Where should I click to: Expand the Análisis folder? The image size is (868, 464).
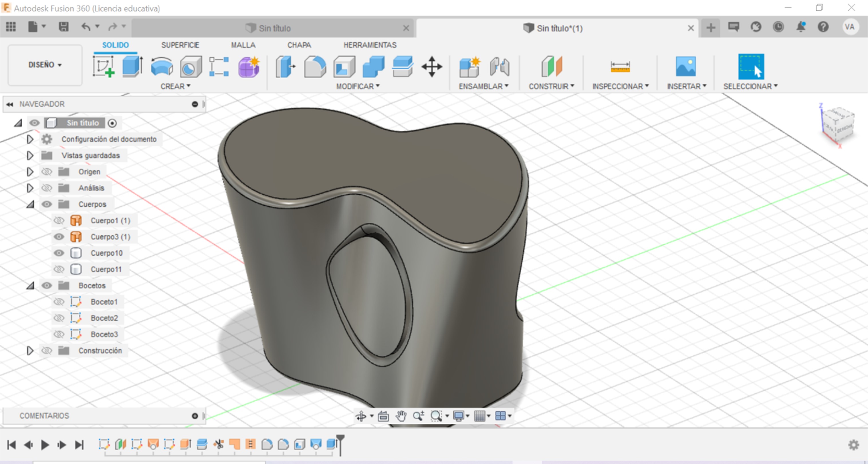(x=30, y=188)
